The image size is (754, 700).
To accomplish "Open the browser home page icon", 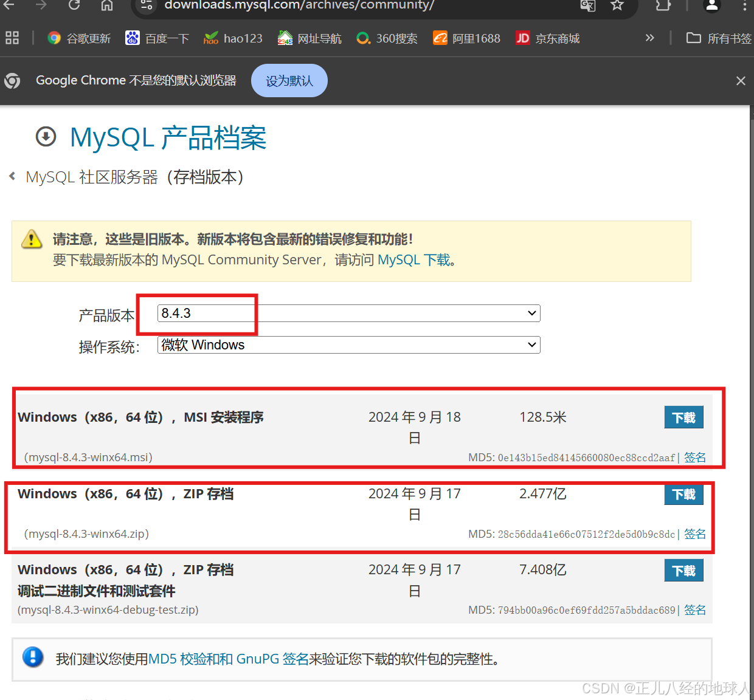I will pyautogui.click(x=107, y=5).
